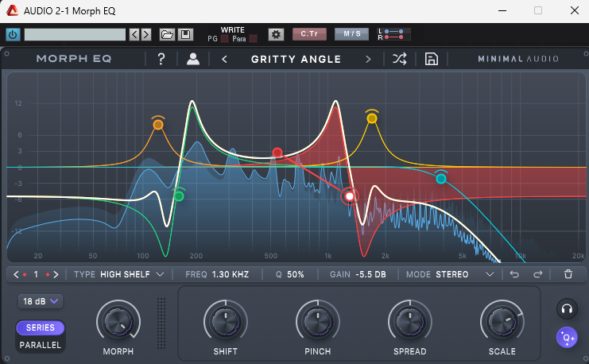Open the Gritty Angle preset browser
Screen dimensions: 589x364
296,59
